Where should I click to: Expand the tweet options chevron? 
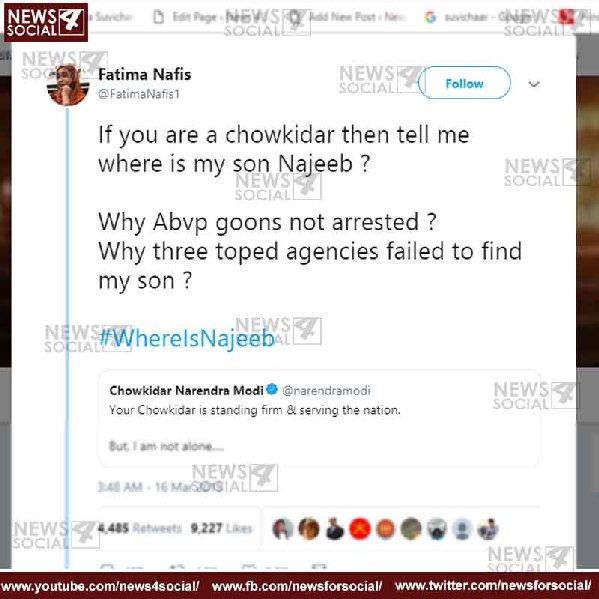[x=534, y=84]
